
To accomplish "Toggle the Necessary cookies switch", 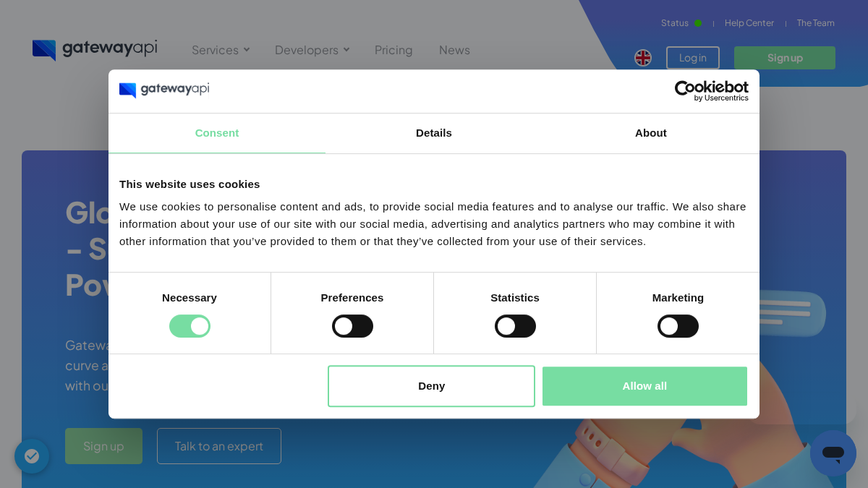I will pyautogui.click(x=190, y=326).
